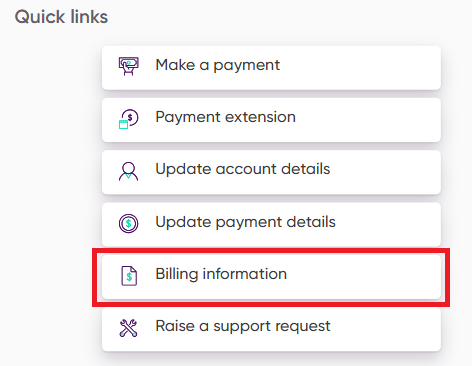Select the Payment extension label
The image size is (472, 366).
coord(226,117)
